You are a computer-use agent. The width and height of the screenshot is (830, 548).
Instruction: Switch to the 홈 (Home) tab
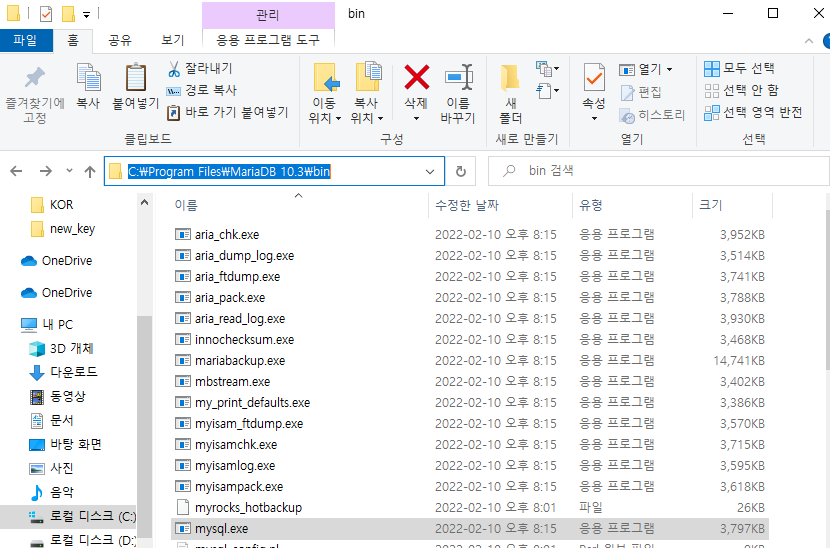tap(73, 40)
